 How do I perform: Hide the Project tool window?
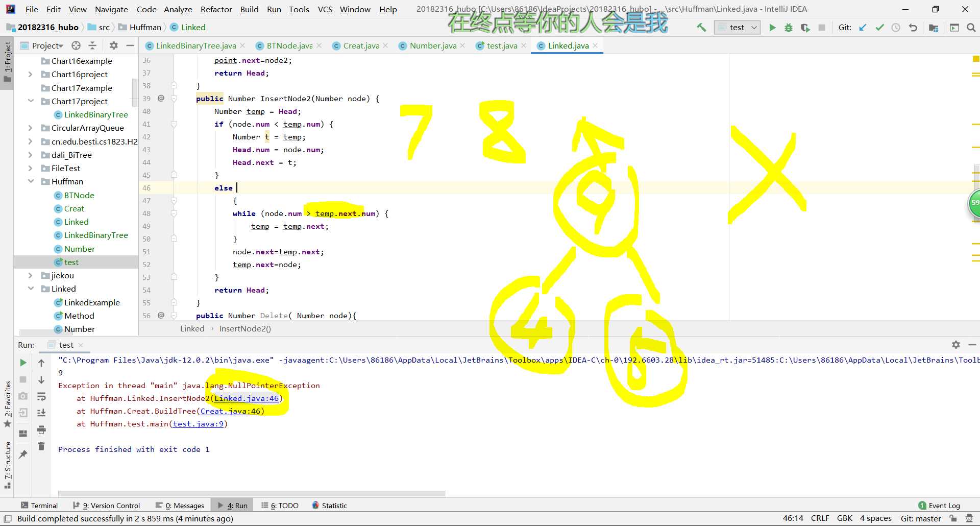[130, 45]
